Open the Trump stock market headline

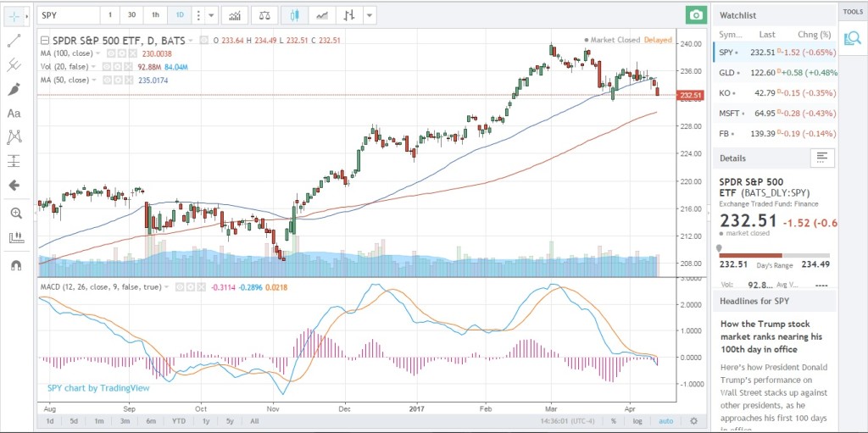coord(765,336)
